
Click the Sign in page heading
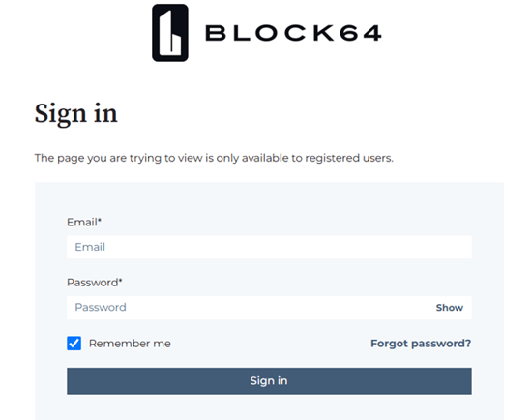tap(76, 114)
